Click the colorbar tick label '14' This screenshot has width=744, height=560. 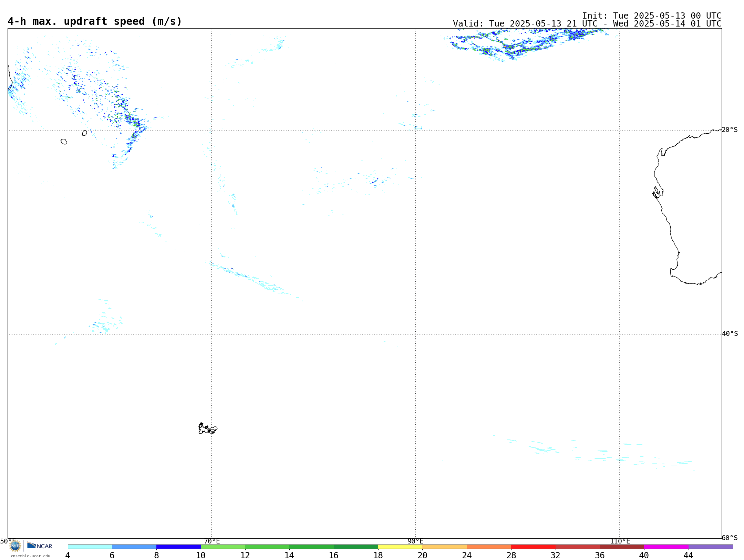[x=289, y=555]
